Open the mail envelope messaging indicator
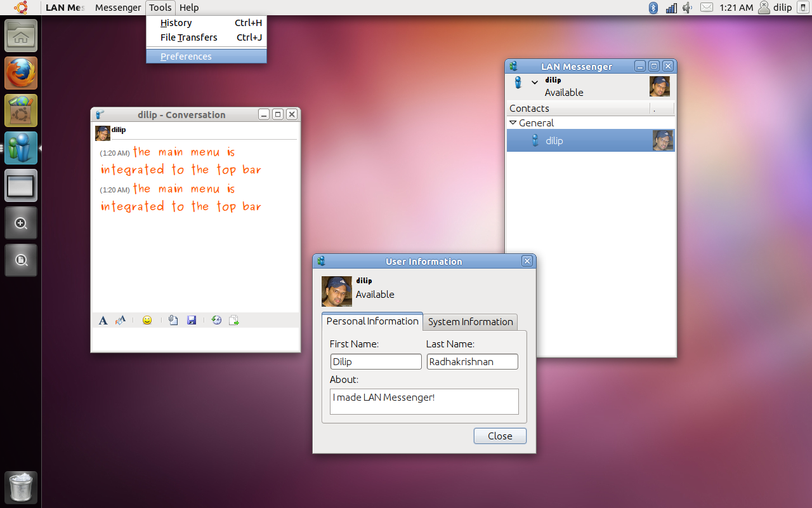Image resolution: width=812 pixels, height=508 pixels. tap(707, 8)
